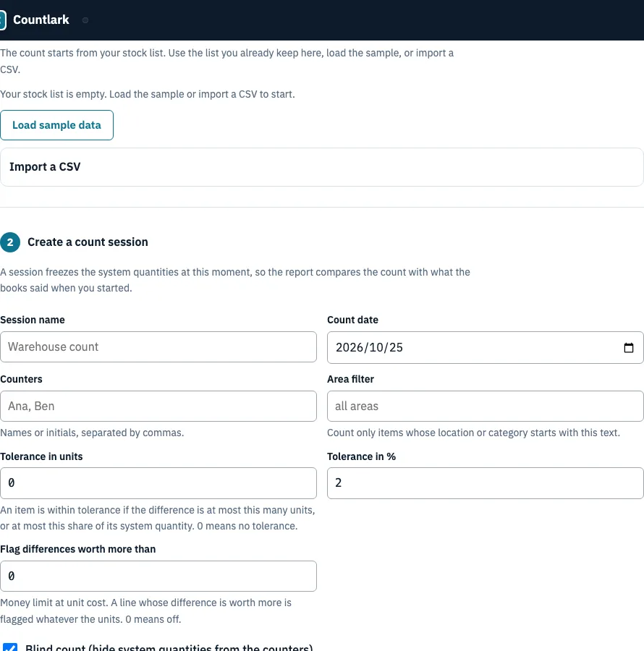Click the Count date value 2026/10/25
The width and height of the screenshot is (644, 651).
click(x=369, y=347)
